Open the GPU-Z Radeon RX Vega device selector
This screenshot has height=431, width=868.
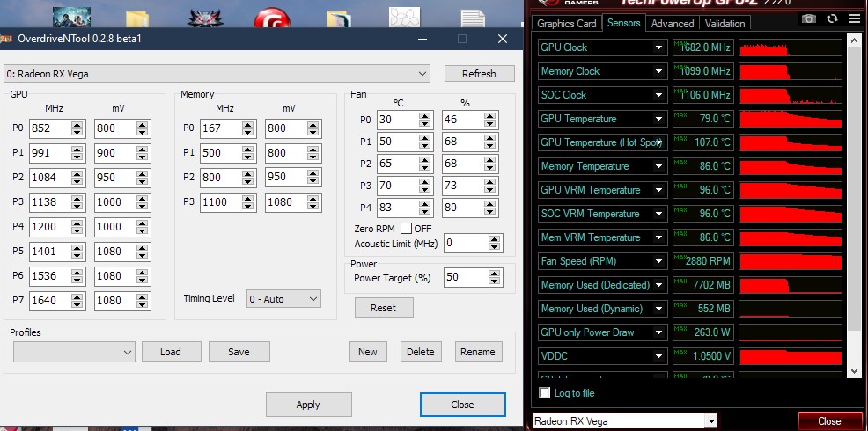click(x=624, y=421)
